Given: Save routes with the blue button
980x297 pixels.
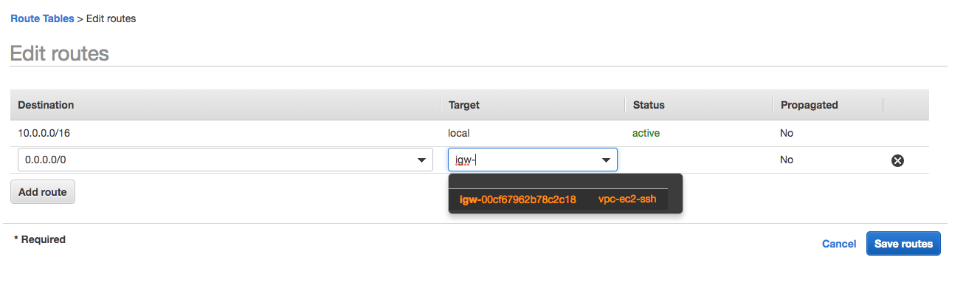Looking at the screenshot, I should tap(903, 244).
